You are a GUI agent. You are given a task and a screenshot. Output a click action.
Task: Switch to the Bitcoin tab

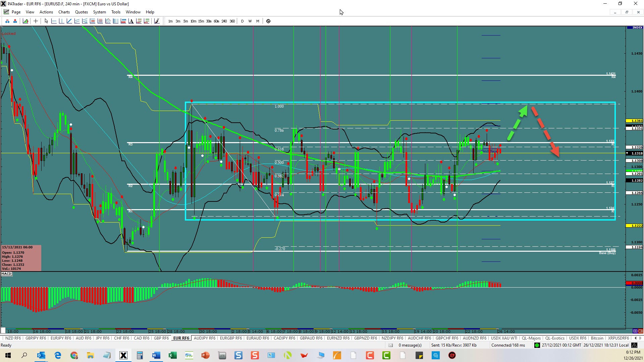pyautogui.click(x=597, y=338)
